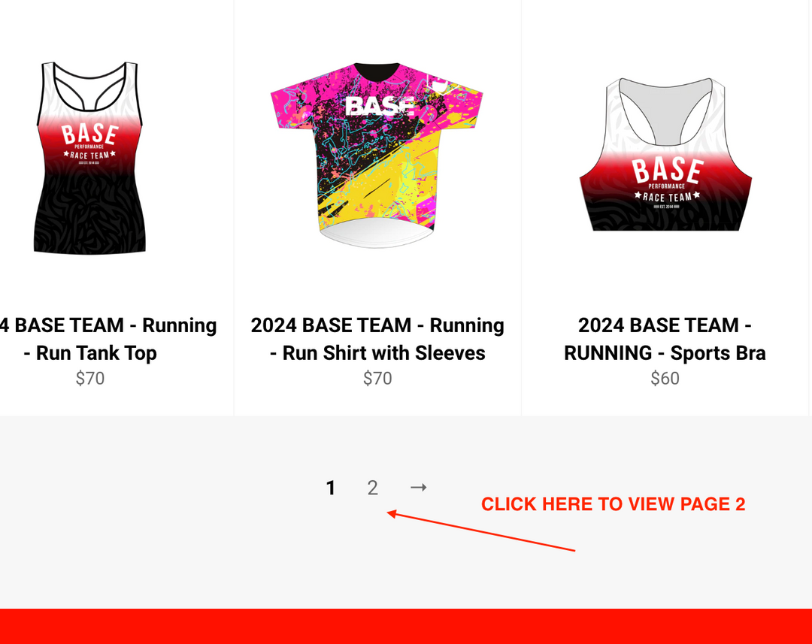Select current page number 1 in pagination

[x=331, y=488]
